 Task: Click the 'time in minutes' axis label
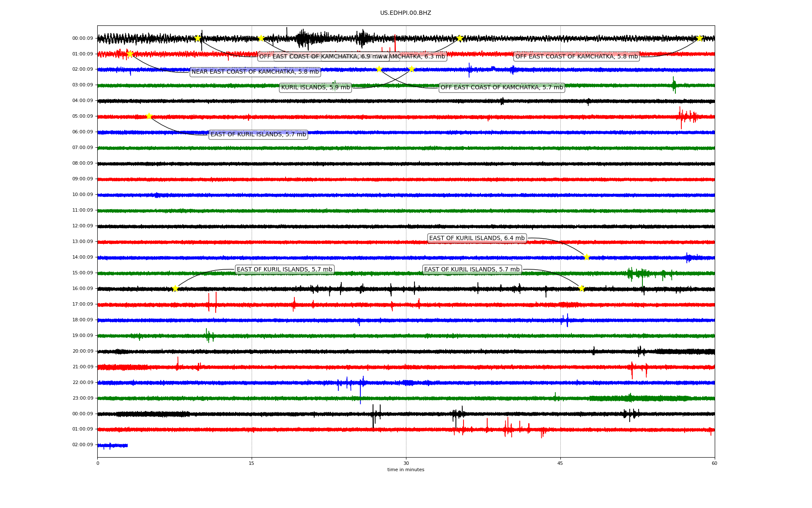pyautogui.click(x=406, y=469)
